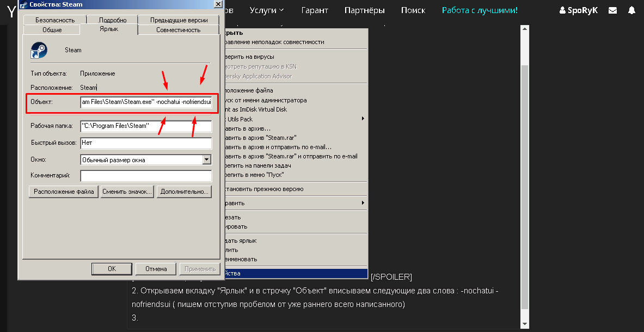Click the Рабочая папка field

coord(146,126)
